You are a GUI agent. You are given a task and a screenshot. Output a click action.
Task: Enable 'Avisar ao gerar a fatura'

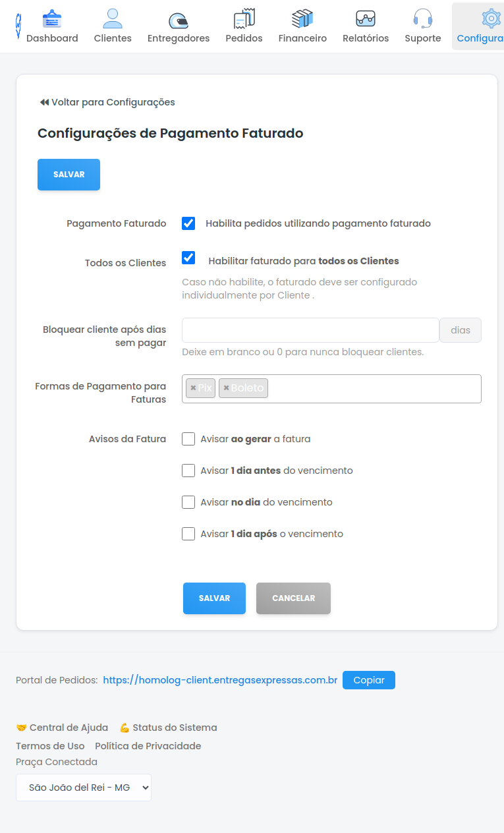point(188,438)
